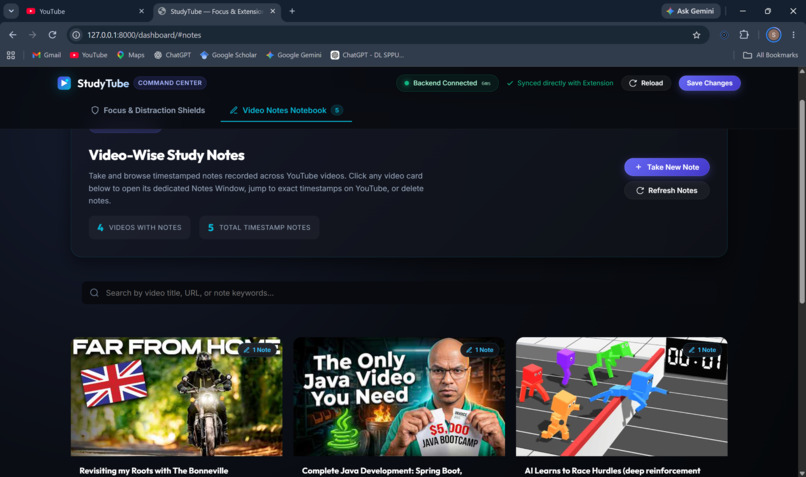The width and height of the screenshot is (806, 477).
Task: Click the browser forward arrow
Action: coord(32,35)
